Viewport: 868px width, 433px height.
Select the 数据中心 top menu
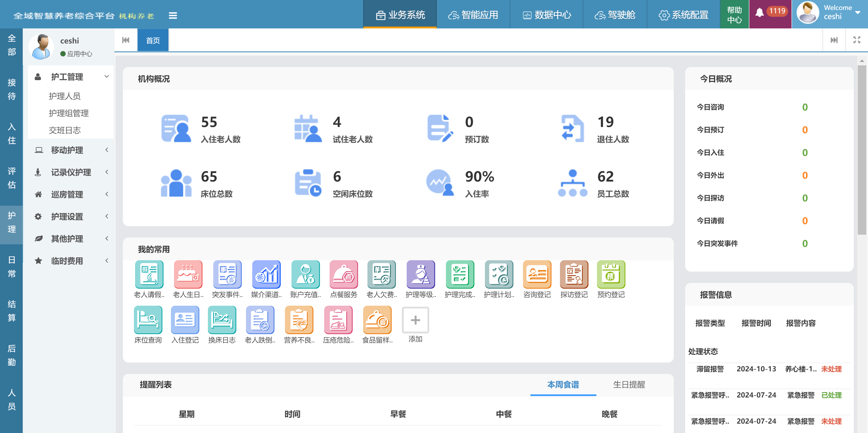(547, 14)
